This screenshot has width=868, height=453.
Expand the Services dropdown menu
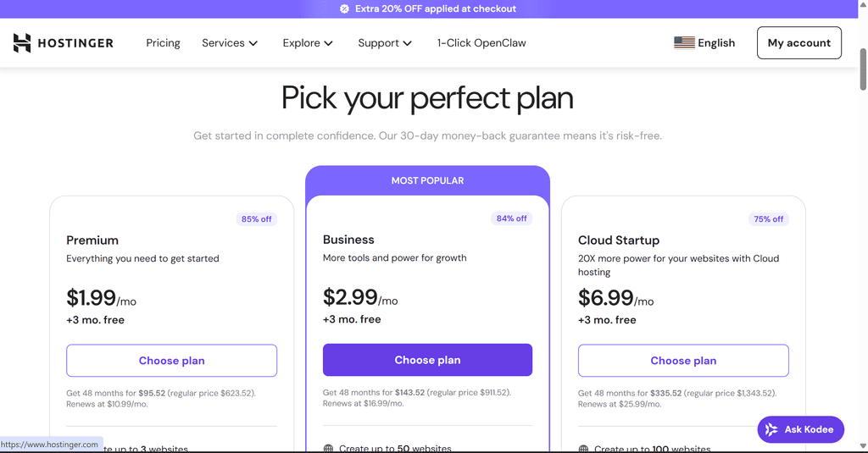(230, 43)
